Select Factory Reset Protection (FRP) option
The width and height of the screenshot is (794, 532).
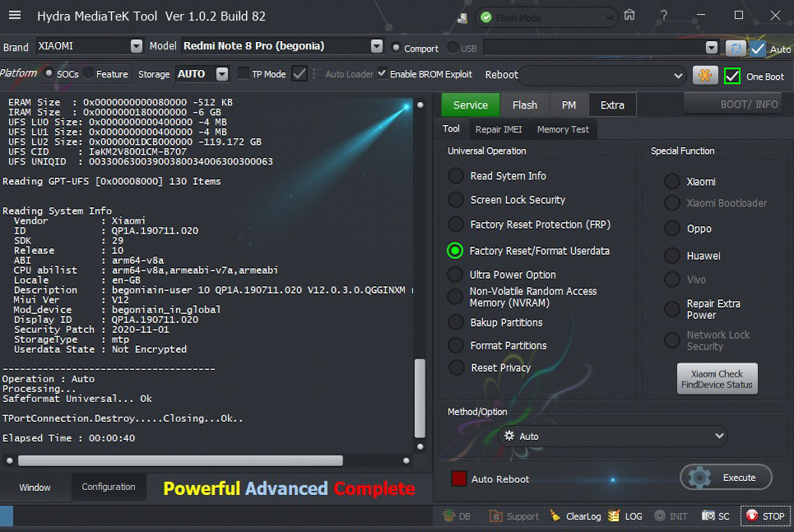pos(456,224)
